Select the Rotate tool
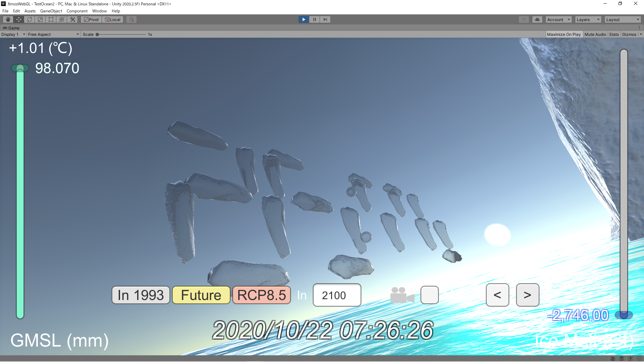The image size is (644, 362). coord(30,19)
